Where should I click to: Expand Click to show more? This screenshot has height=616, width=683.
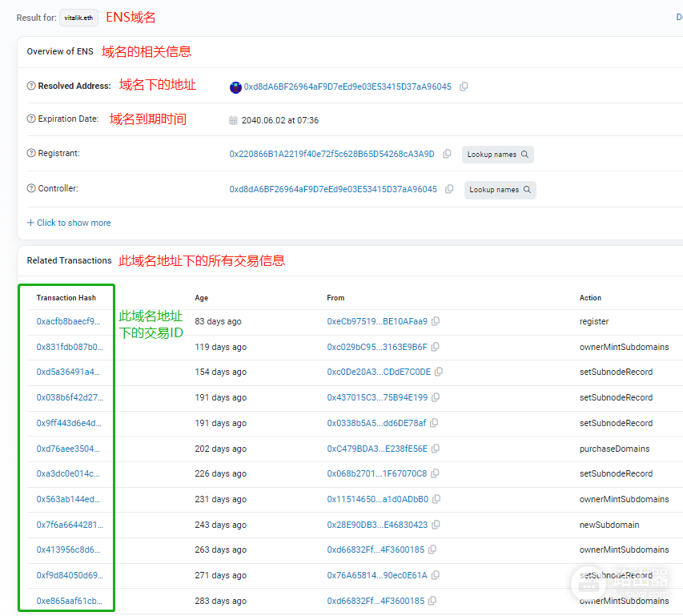coord(69,223)
